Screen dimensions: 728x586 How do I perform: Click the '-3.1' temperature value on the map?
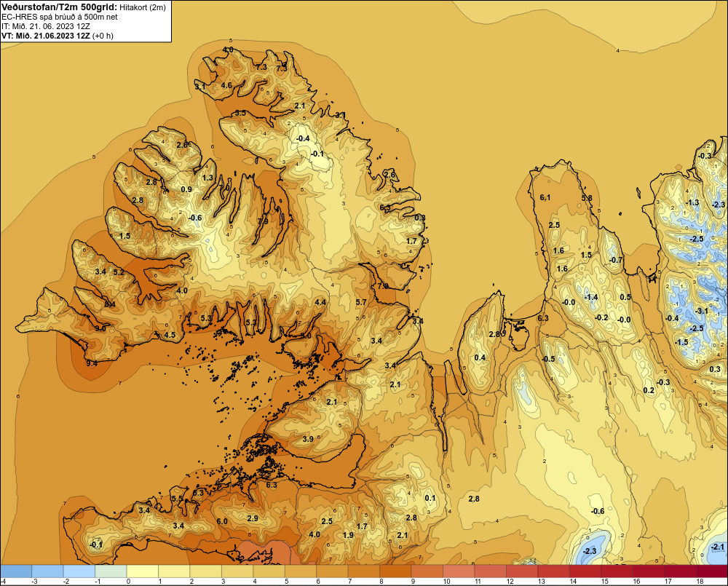(701, 311)
